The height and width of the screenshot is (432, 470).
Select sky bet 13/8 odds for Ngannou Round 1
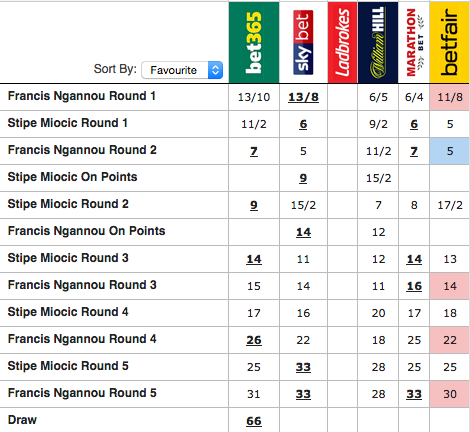click(303, 97)
